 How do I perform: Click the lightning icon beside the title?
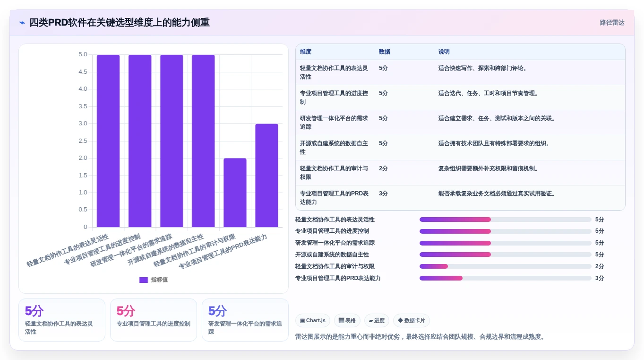pos(22,23)
